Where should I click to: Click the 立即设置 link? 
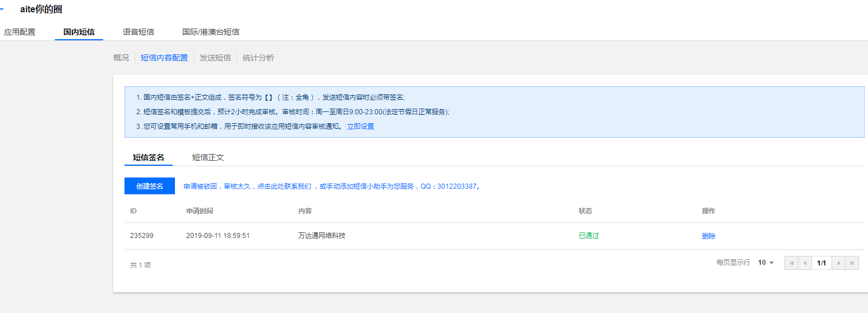(x=361, y=127)
